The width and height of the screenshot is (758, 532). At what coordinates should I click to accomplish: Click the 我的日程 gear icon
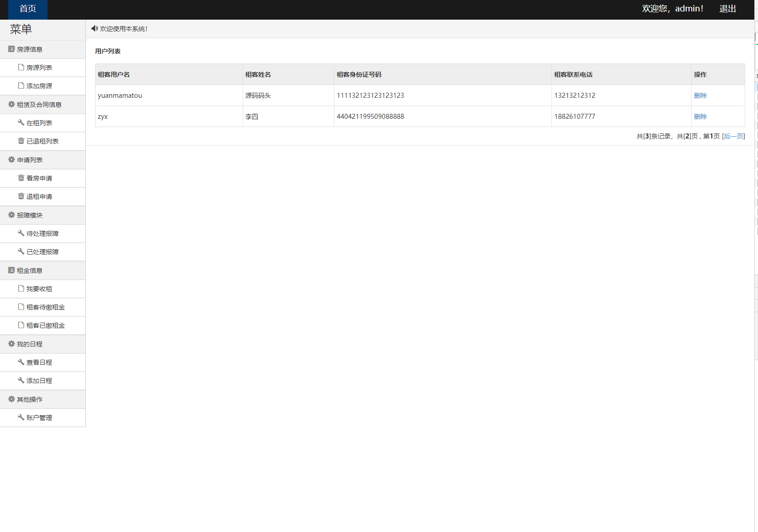point(11,344)
